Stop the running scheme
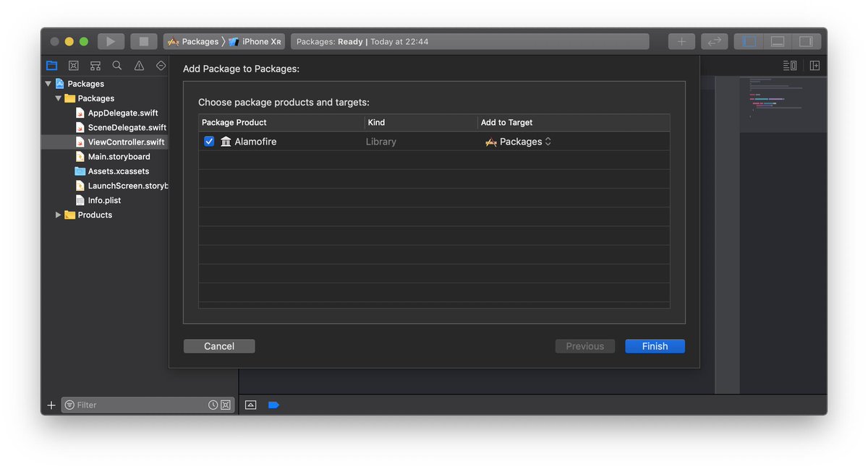The width and height of the screenshot is (868, 469). (143, 42)
